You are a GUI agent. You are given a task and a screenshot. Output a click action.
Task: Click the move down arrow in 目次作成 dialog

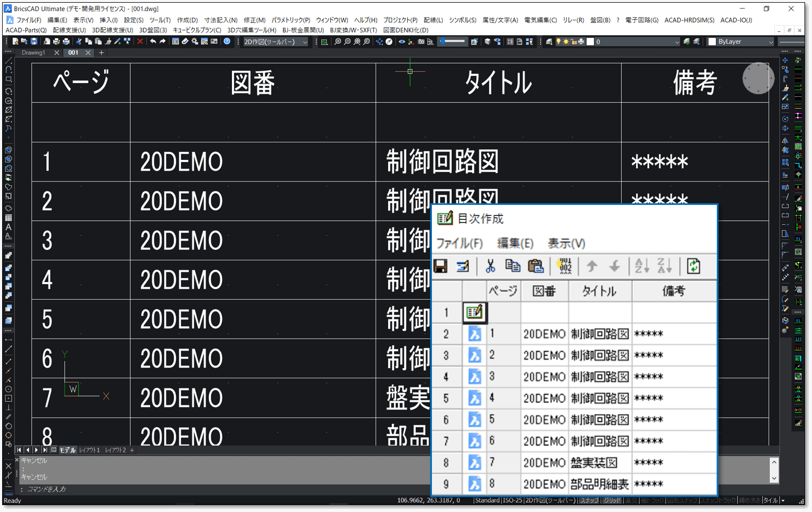pyautogui.click(x=615, y=266)
